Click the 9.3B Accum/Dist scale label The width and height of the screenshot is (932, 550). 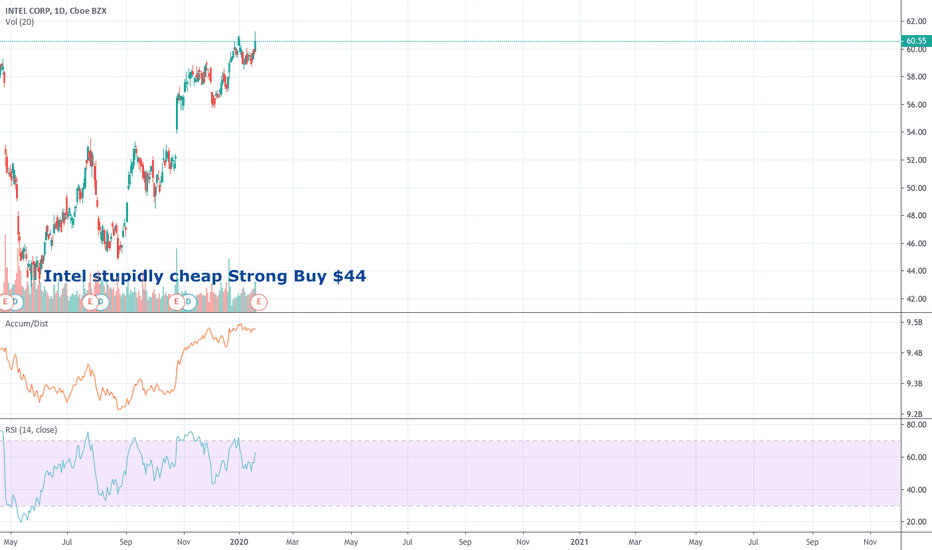pyautogui.click(x=915, y=384)
